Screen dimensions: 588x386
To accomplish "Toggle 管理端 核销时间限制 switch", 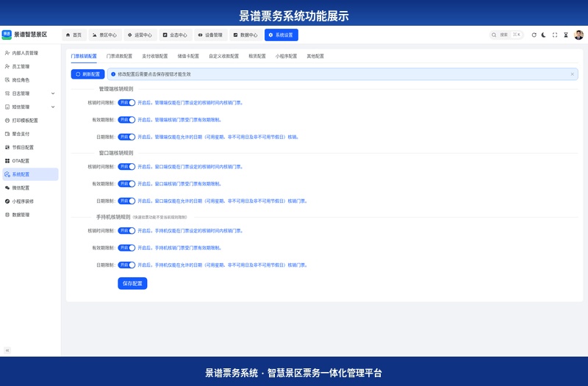I will point(126,103).
